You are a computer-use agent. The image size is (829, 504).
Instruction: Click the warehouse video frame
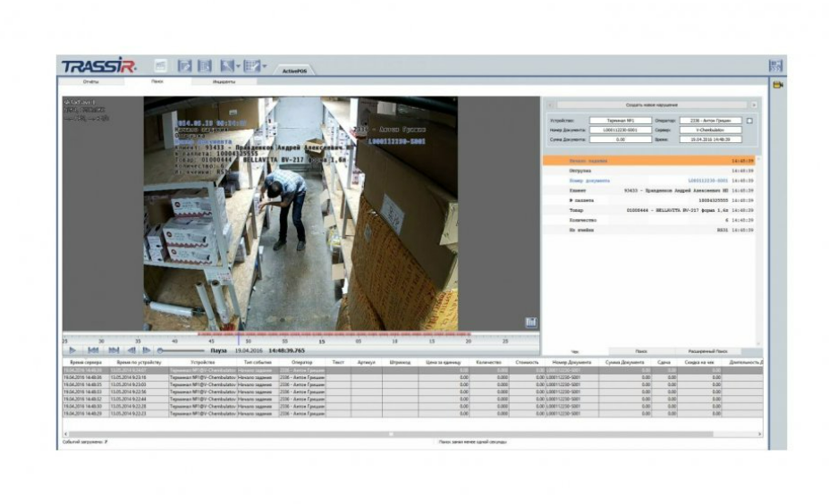click(300, 214)
